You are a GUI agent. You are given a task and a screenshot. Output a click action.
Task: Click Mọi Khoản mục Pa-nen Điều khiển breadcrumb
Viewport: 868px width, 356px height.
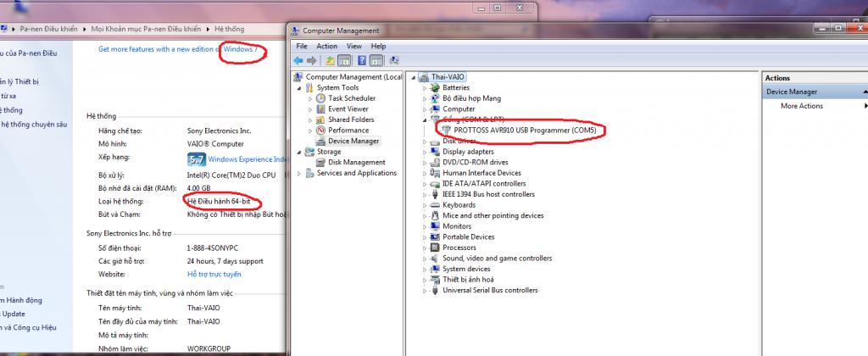[x=146, y=29]
